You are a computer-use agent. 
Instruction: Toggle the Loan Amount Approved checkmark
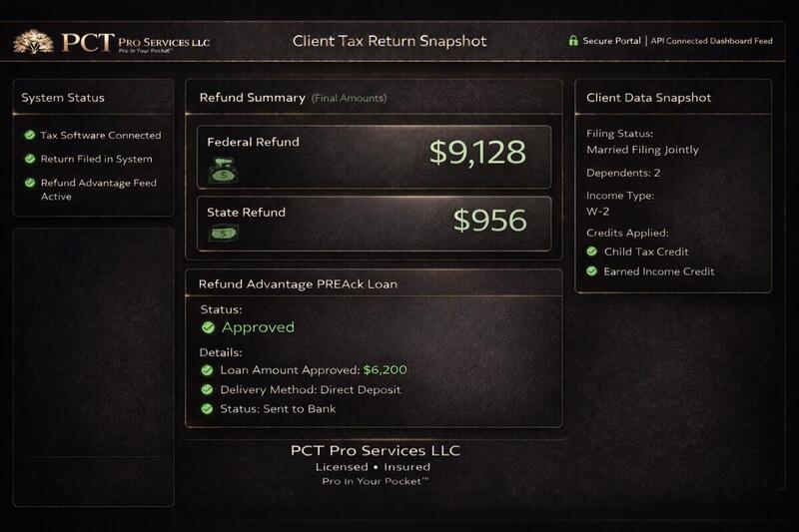[207, 370]
